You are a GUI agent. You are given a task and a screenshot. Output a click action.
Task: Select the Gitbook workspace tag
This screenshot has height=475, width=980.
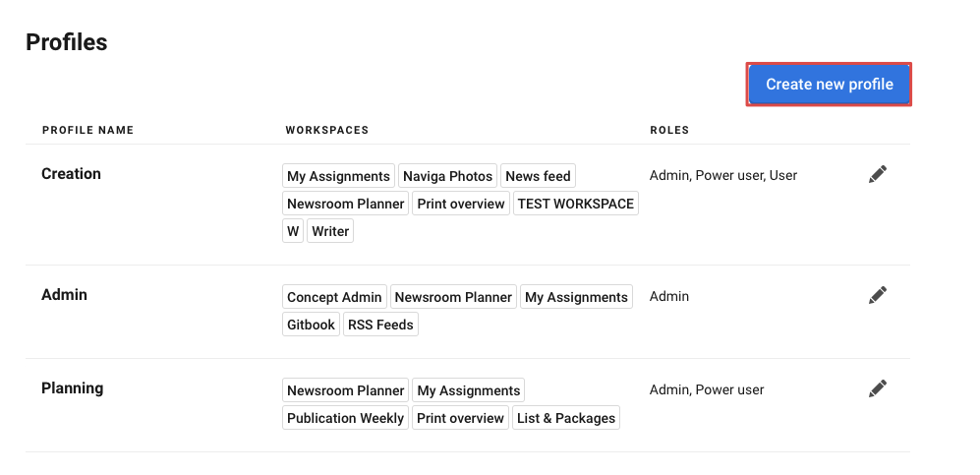pyautogui.click(x=311, y=325)
